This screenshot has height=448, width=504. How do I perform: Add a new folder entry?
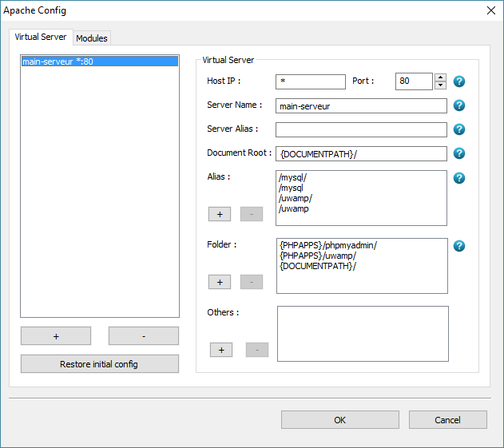tap(220, 282)
